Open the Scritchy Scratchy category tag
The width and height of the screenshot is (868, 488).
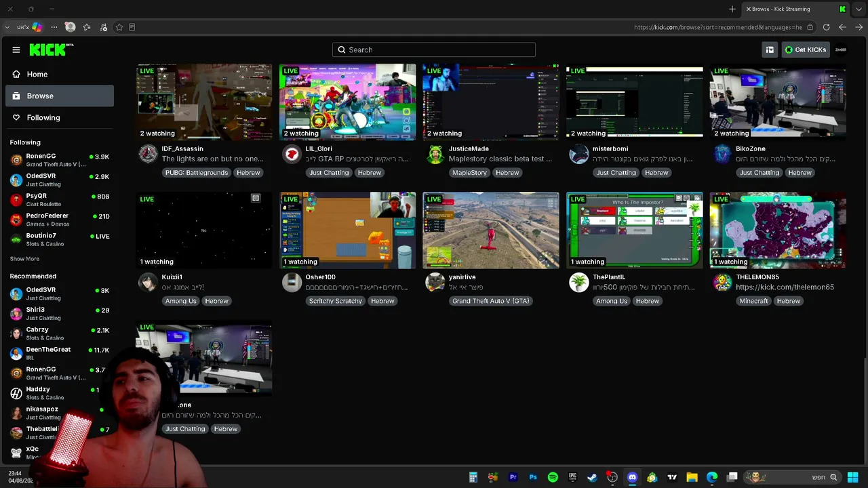click(336, 301)
